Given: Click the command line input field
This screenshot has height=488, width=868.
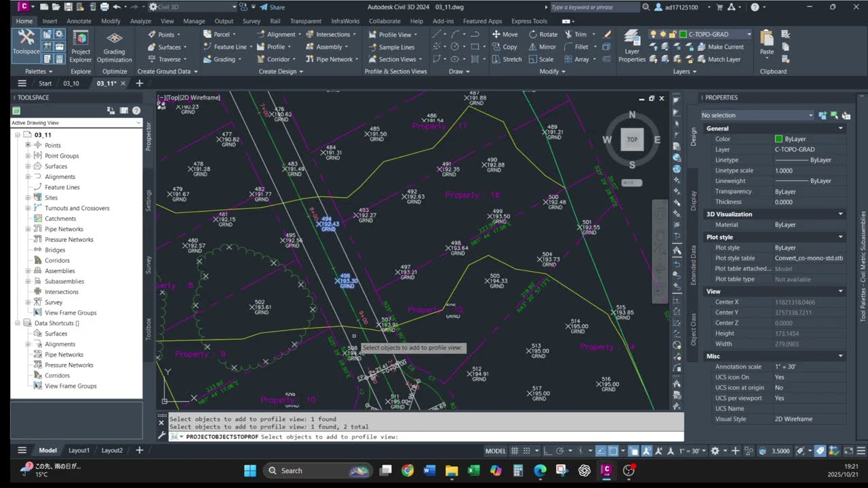Looking at the screenshot, I should point(425,436).
